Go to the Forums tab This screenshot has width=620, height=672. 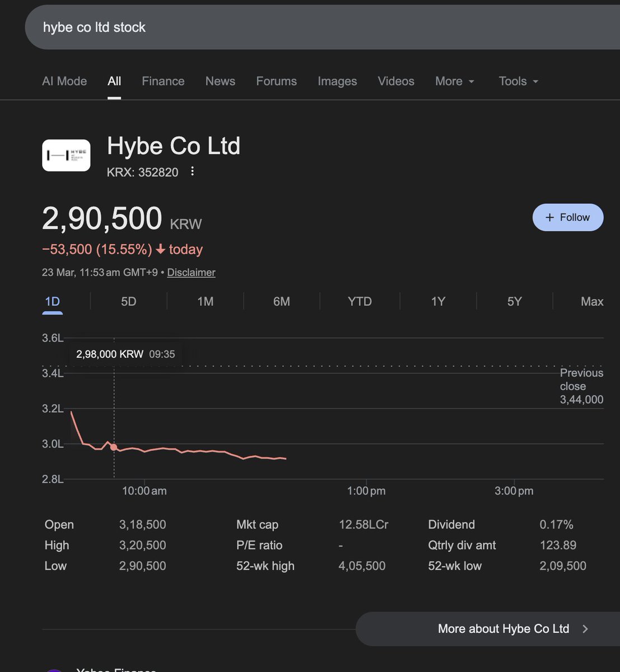(276, 81)
